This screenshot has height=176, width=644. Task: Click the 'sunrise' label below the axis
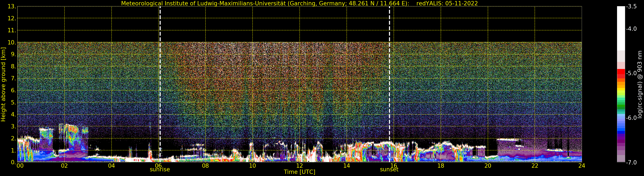pyautogui.click(x=160, y=170)
